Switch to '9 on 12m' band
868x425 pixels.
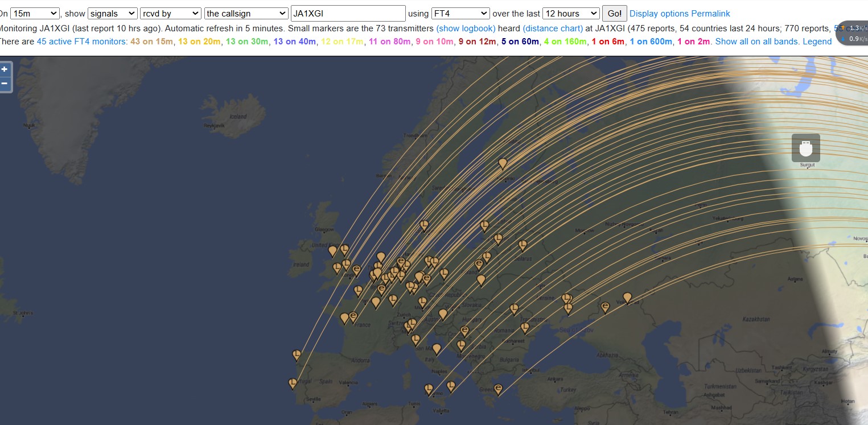pyautogui.click(x=478, y=42)
